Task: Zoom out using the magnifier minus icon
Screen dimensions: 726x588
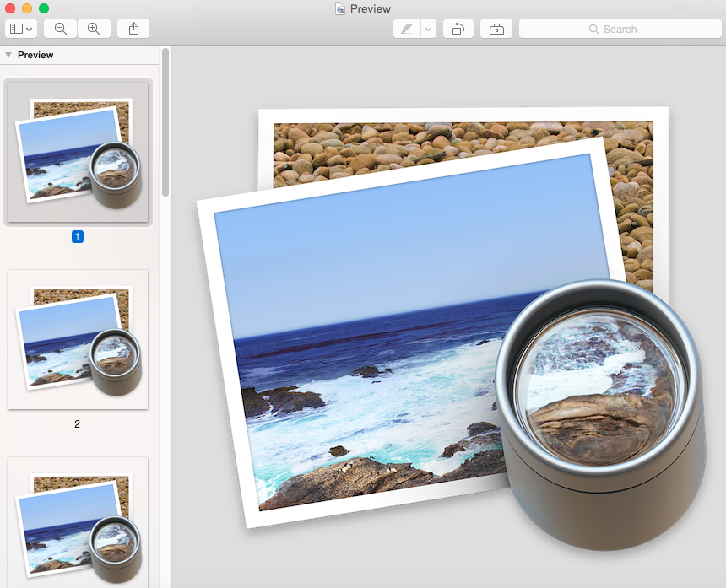Action: point(61,29)
